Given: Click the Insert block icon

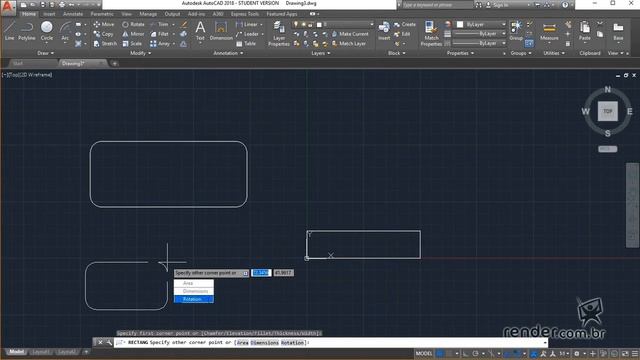Looking at the screenshot, I should click(x=384, y=31).
